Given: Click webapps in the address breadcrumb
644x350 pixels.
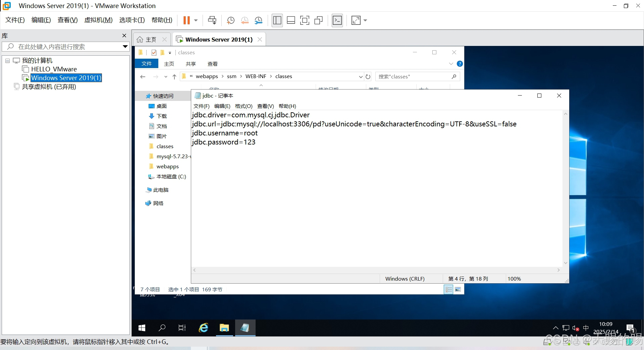Looking at the screenshot, I should pyautogui.click(x=207, y=76).
